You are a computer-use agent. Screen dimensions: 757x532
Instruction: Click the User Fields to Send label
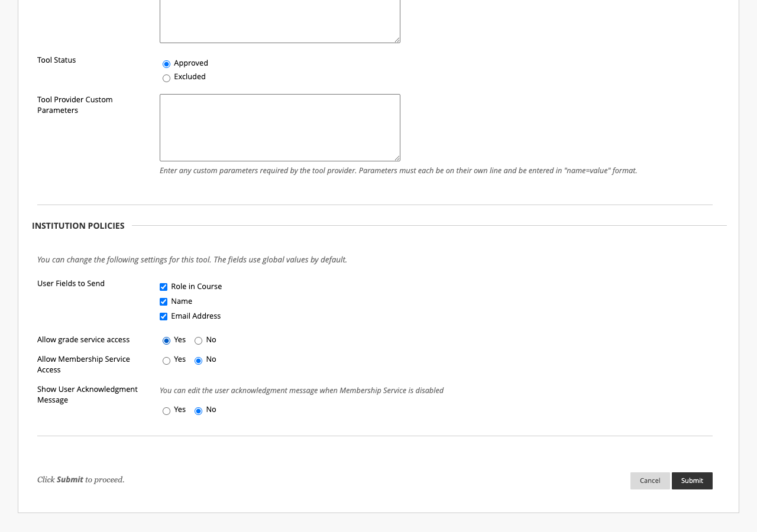(x=71, y=284)
